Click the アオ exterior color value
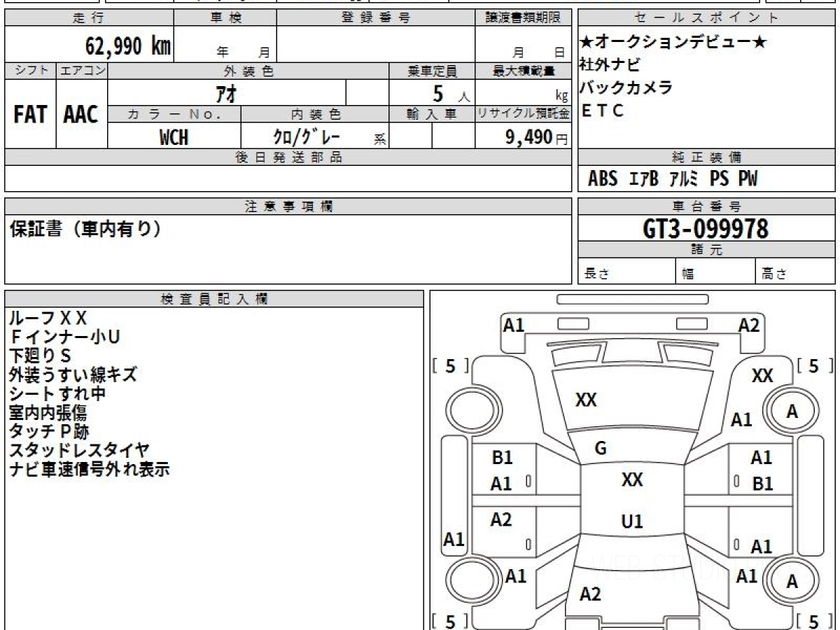 227,92
